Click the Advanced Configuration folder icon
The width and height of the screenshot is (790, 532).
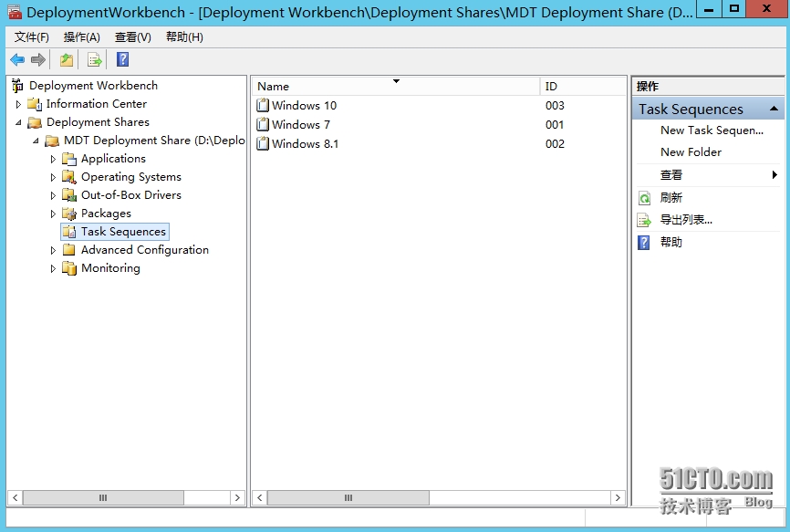tap(69, 250)
